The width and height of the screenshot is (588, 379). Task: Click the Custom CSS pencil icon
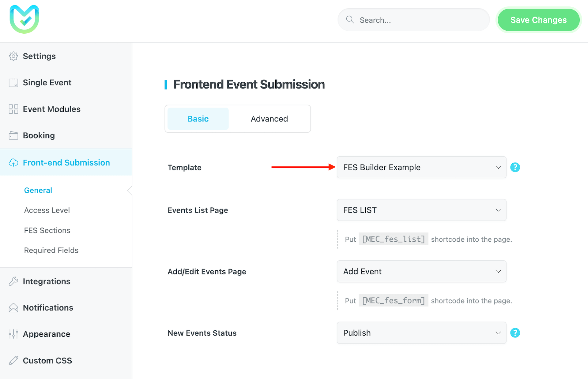(13, 361)
